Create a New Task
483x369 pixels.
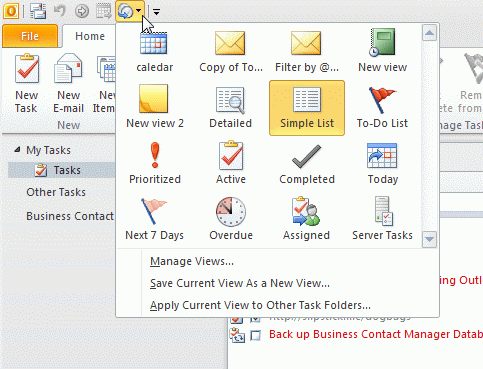26,84
